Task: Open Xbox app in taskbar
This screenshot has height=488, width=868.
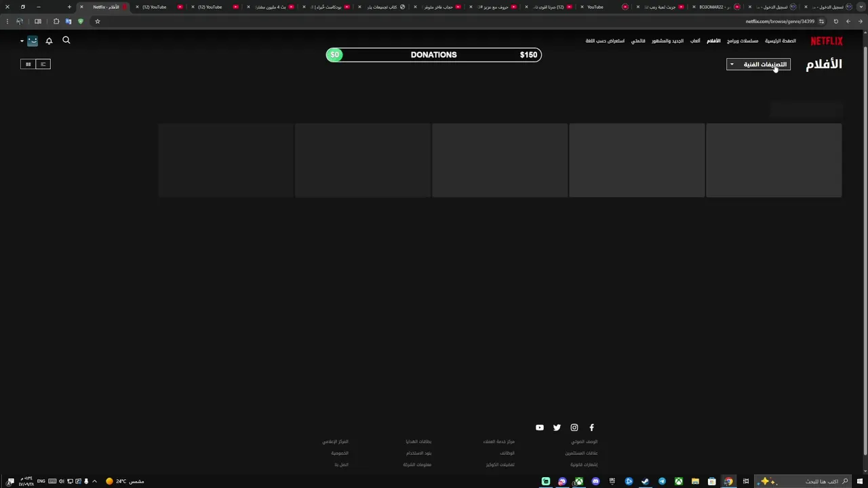Action: 678,481
